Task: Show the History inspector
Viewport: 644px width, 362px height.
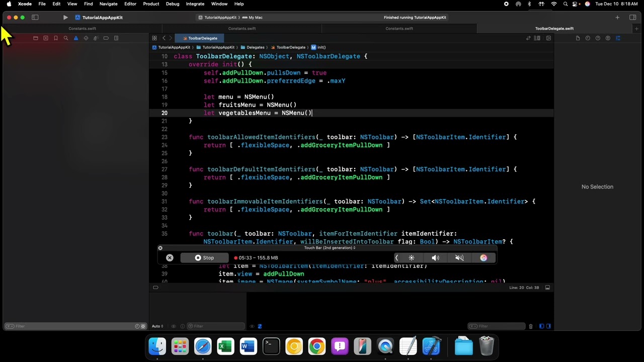Action: (x=588, y=38)
